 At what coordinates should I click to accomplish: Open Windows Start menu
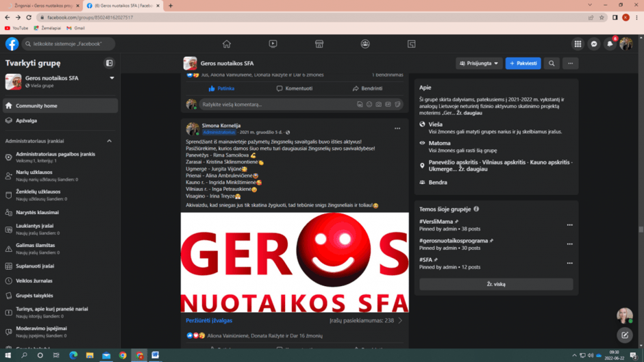8,355
